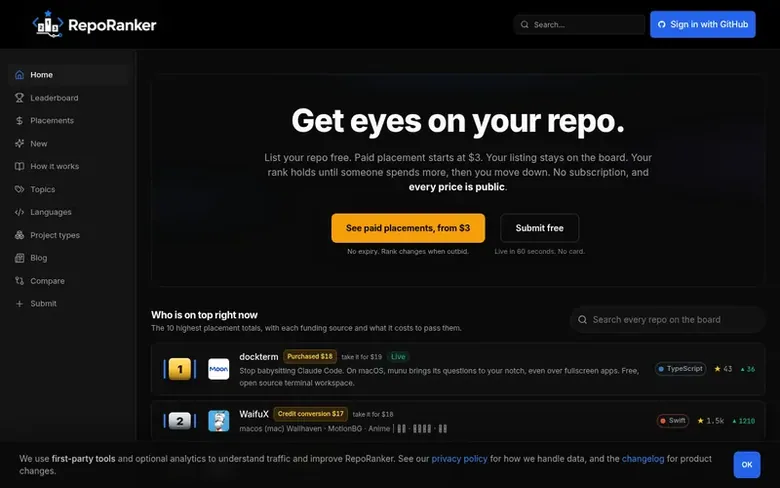Click No expiry. Rank changes when outbid.
Viewport: 780px width, 488px height.
[408, 252]
